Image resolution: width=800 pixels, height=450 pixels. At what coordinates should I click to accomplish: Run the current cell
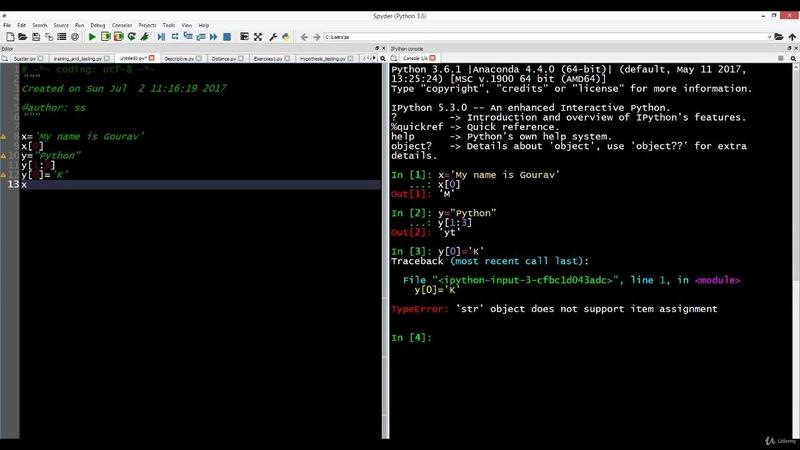[106, 37]
